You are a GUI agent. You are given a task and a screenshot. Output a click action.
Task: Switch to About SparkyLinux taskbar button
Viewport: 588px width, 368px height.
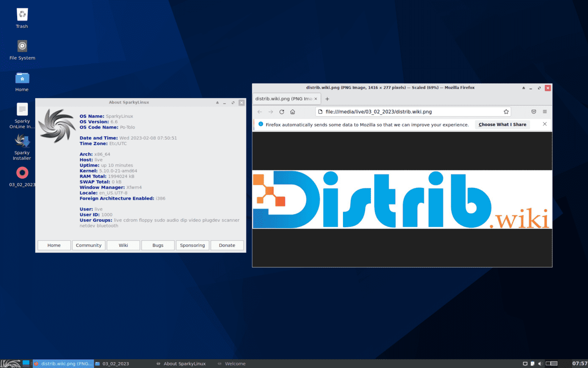[x=185, y=364]
